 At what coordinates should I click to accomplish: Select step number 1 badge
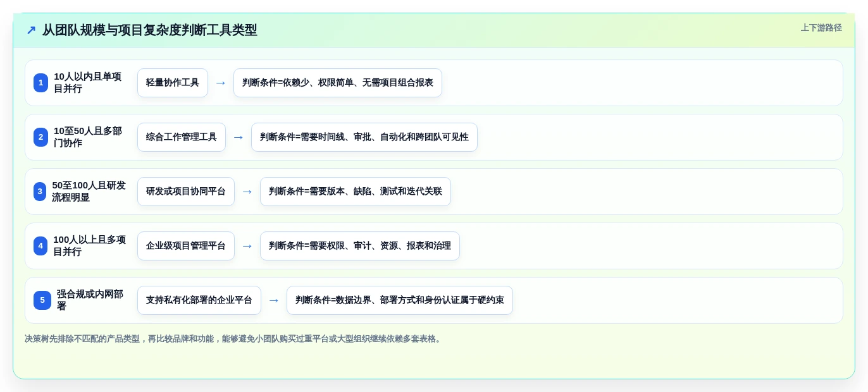point(40,83)
